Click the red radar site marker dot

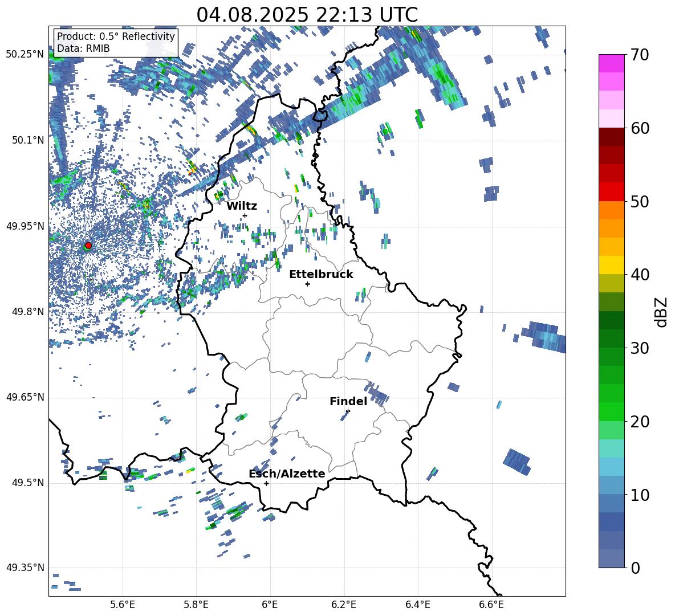pyautogui.click(x=88, y=246)
